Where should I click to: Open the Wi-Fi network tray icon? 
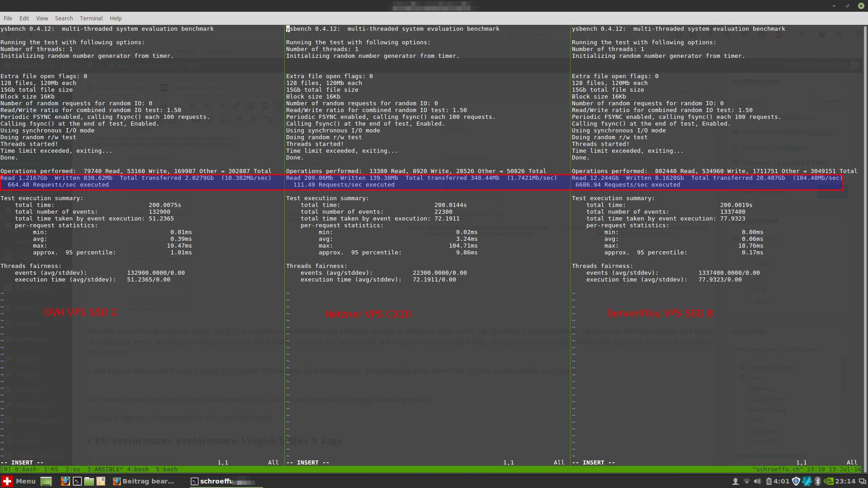tap(747, 481)
